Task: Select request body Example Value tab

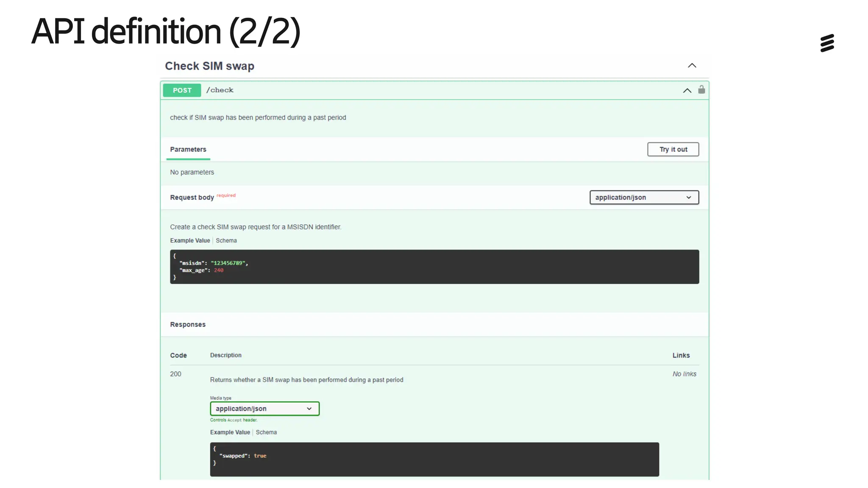Action: pos(190,241)
